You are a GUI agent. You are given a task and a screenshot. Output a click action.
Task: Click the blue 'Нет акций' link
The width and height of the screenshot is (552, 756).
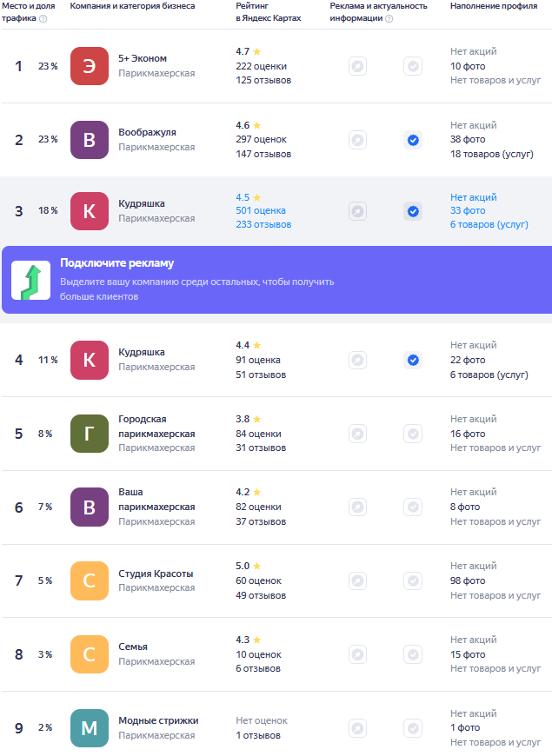tap(474, 197)
